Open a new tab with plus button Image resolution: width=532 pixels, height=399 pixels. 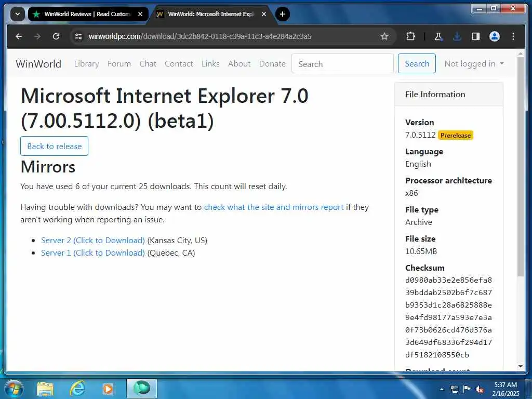[282, 14]
